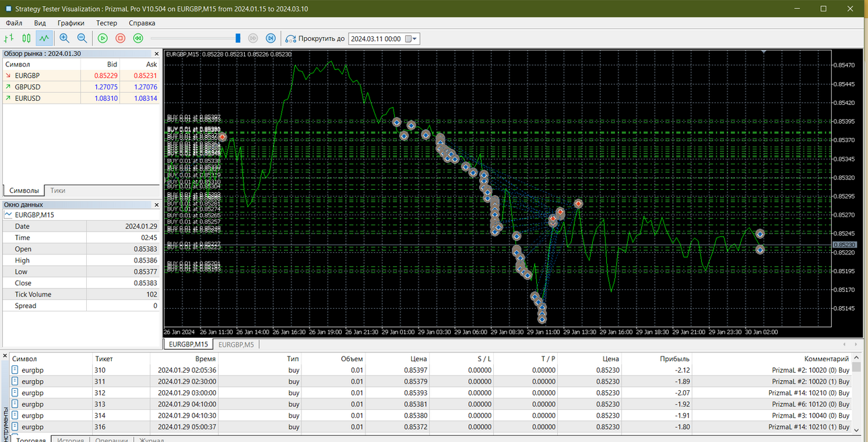
Task: Start the strategy test playback
Action: 103,38
